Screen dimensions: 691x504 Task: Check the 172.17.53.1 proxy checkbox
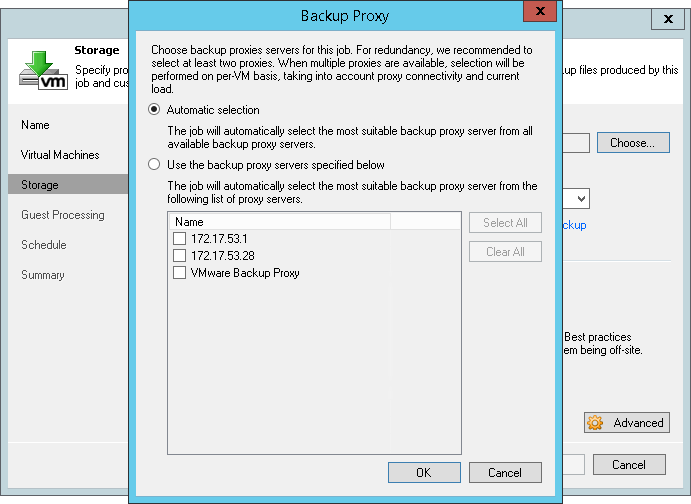pos(179,239)
